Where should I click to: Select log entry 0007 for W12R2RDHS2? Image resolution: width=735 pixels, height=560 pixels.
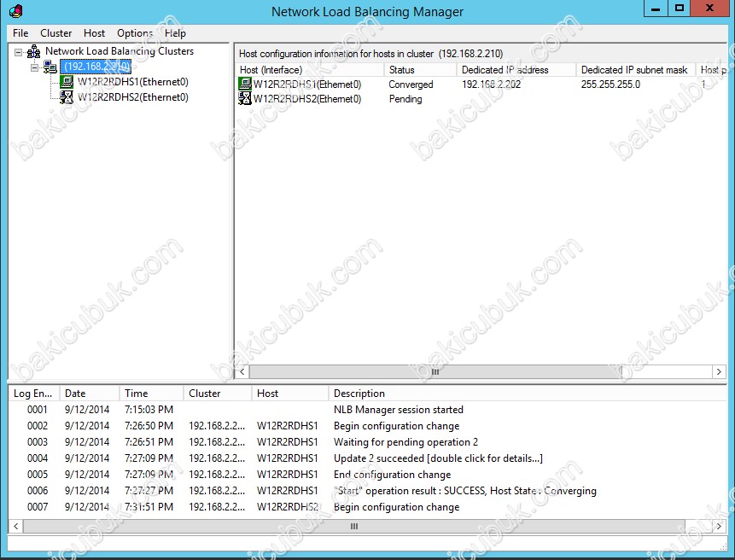pos(368,506)
